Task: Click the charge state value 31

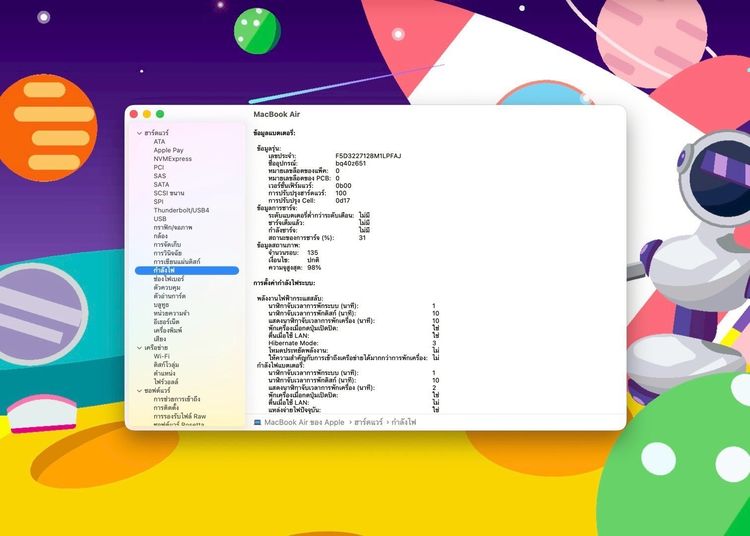Action: (362, 238)
